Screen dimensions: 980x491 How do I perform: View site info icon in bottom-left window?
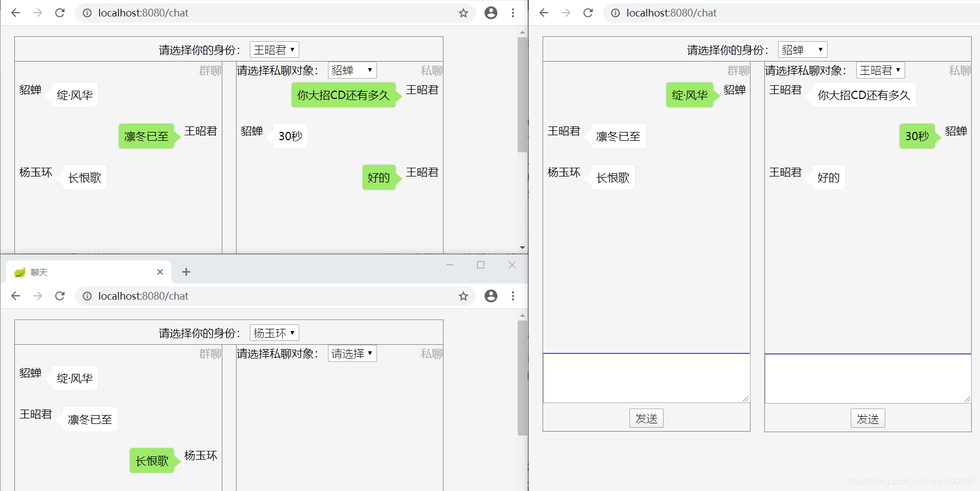point(87,296)
